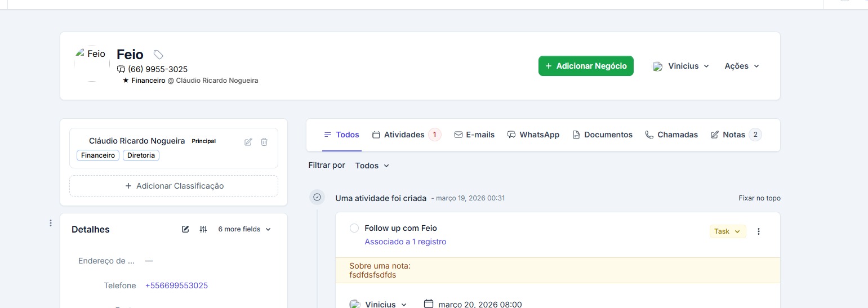The height and width of the screenshot is (308, 868).
Task: Switch to the Atividades tab
Action: (403, 135)
